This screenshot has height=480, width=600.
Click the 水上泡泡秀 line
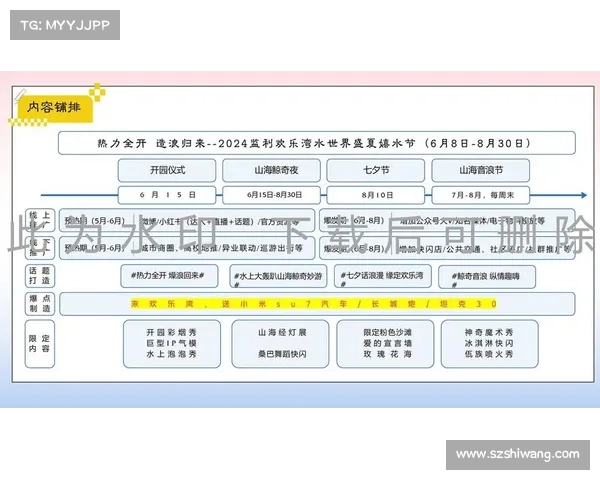[171, 354]
